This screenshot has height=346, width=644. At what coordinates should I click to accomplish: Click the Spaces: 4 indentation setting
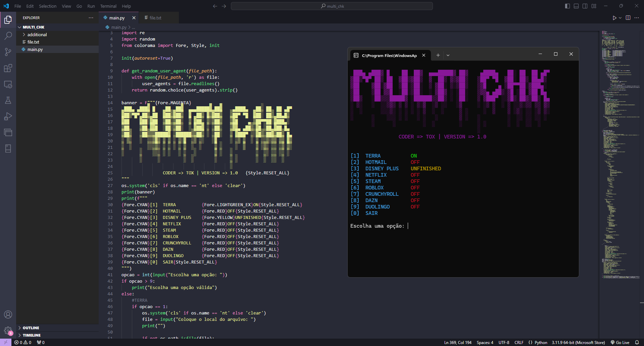pos(485,342)
